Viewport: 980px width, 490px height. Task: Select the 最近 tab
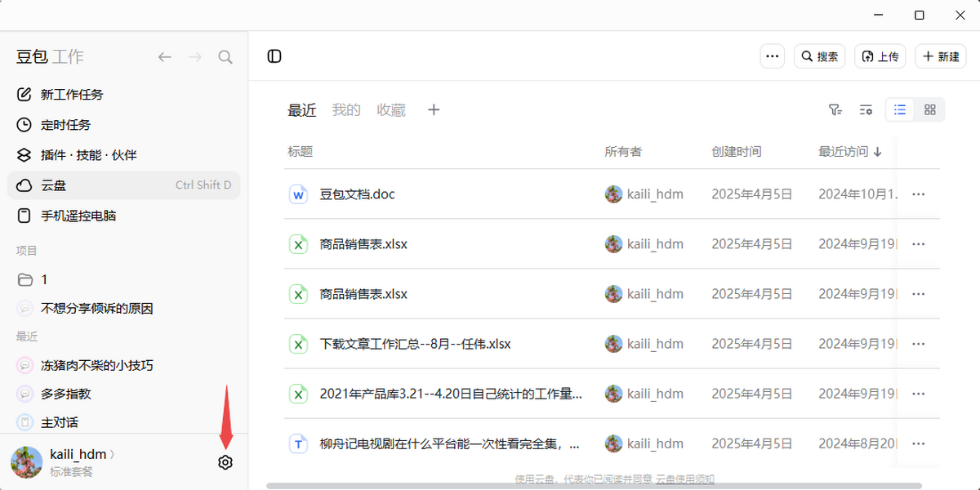[301, 110]
